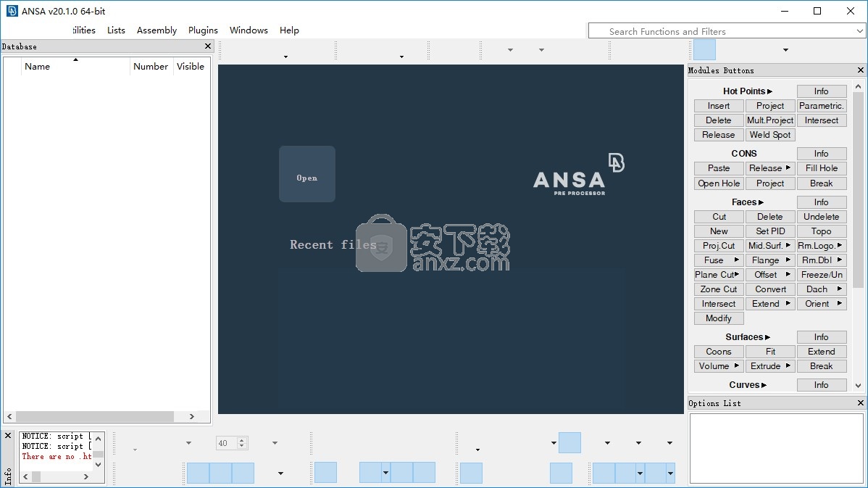Open the Windows menu
Image resolution: width=868 pixels, height=488 pixels.
coord(249,30)
